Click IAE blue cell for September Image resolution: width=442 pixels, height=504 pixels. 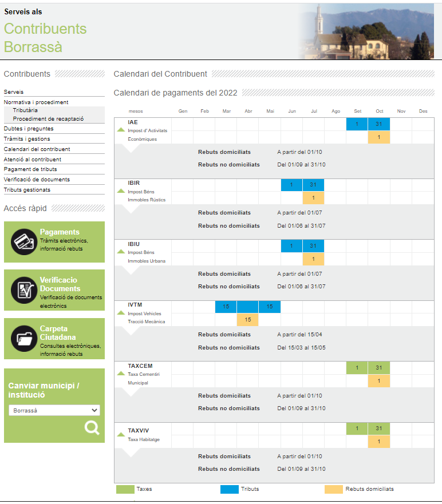coord(357,124)
